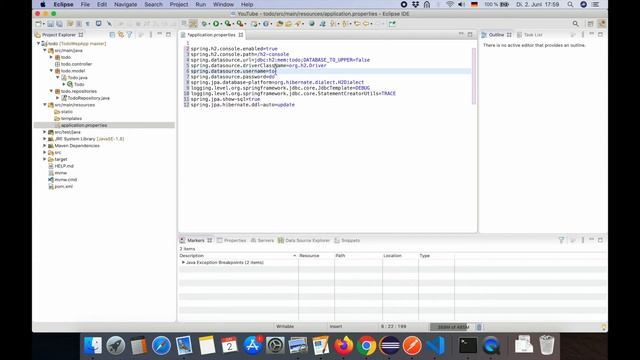Expand the Maven Dependencies node
640x360 pixels.
[45, 146]
